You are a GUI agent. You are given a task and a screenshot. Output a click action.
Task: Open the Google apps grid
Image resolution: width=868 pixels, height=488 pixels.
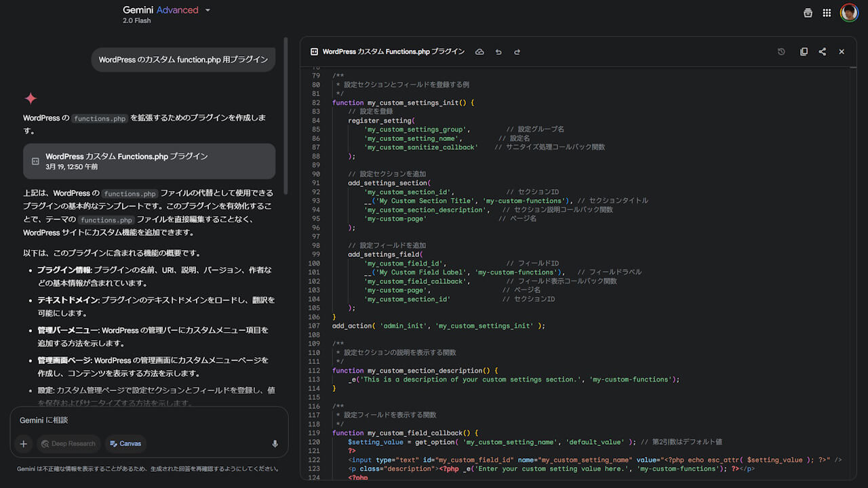pos(827,12)
